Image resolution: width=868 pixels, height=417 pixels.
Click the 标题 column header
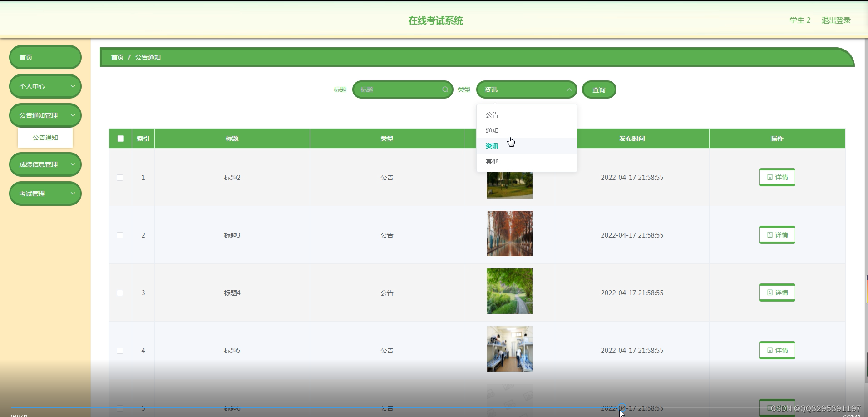[232, 139]
